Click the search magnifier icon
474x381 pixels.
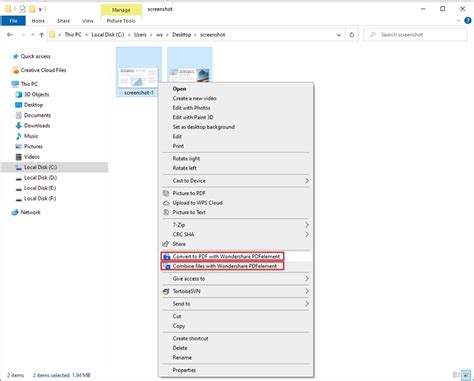(x=373, y=35)
